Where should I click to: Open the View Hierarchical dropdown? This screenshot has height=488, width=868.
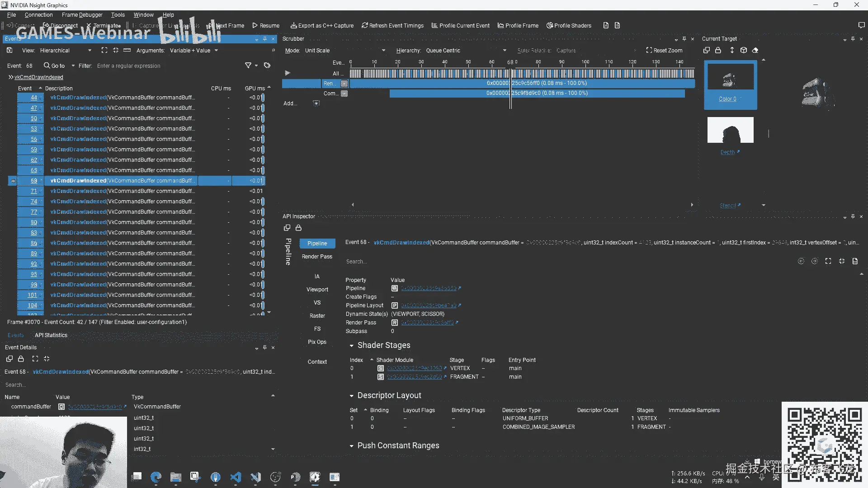click(66, 51)
